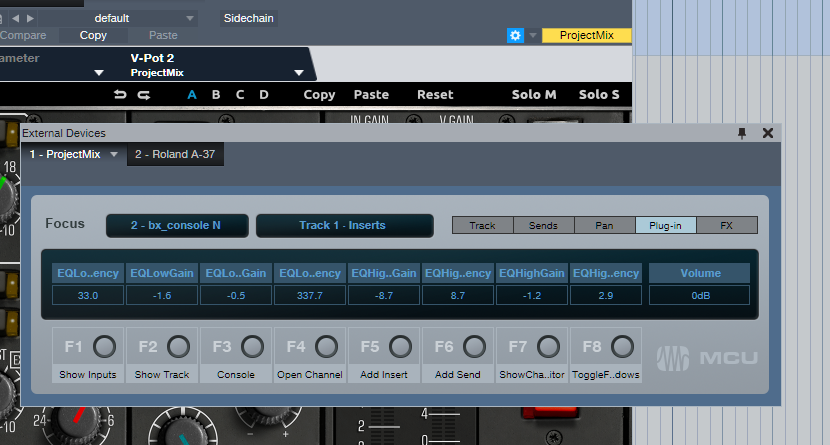830x445 pixels.
Task: Open the default preset dropdown
Action: click(x=118, y=19)
